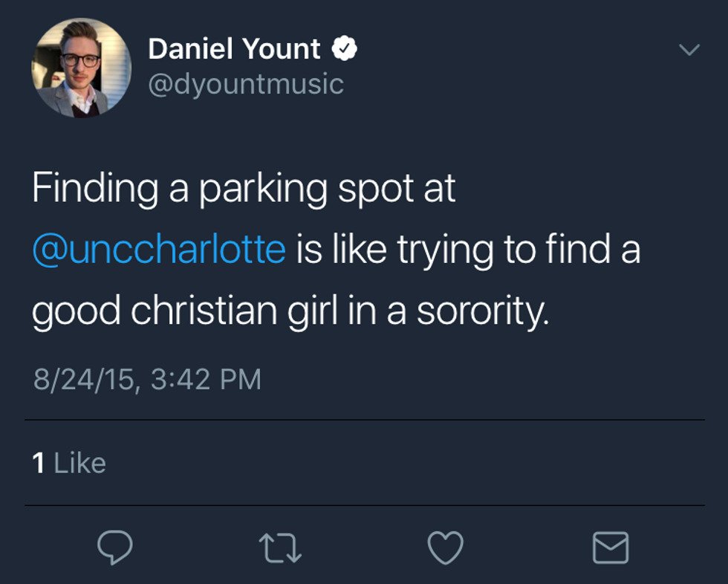Share via direct message envelope icon
The width and height of the screenshot is (728, 584).
point(611,548)
